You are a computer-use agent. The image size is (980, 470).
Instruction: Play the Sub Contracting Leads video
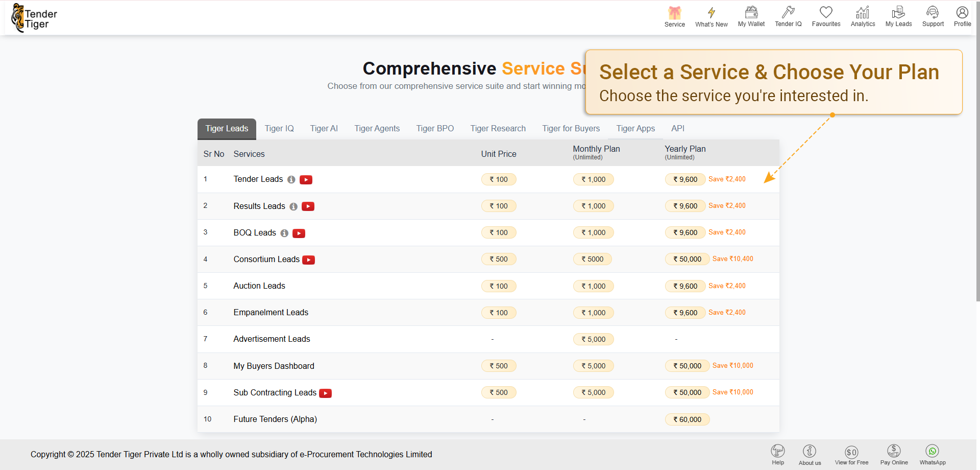325,393
